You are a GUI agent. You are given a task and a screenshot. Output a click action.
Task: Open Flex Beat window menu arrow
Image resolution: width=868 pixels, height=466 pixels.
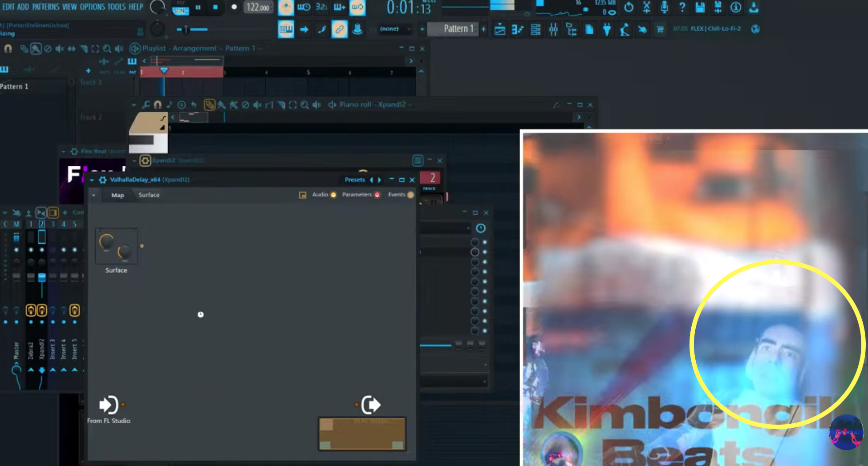pyautogui.click(x=63, y=152)
